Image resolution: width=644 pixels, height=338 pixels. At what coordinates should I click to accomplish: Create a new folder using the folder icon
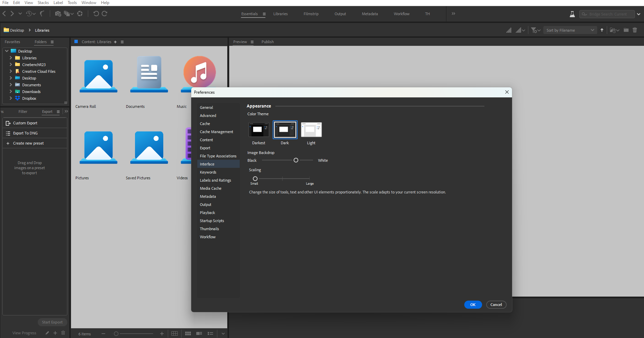[x=626, y=30]
